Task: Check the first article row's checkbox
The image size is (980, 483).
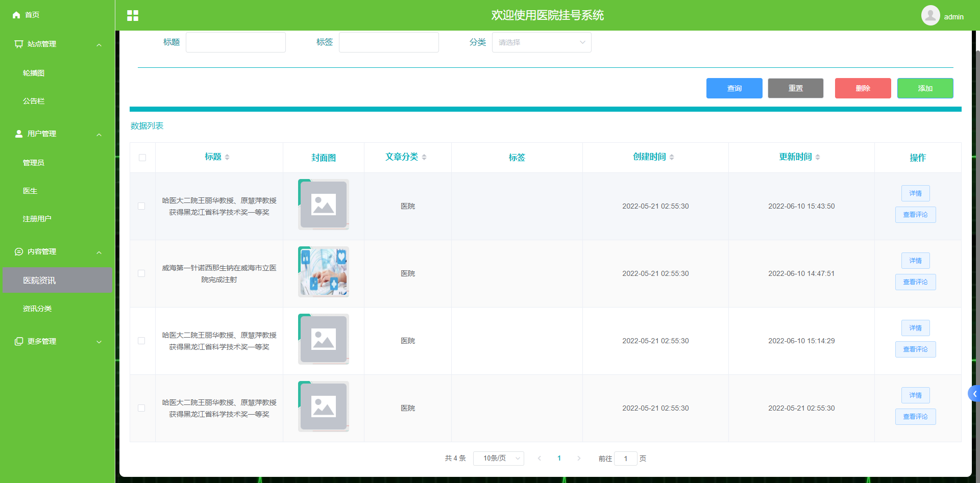Action: point(142,206)
